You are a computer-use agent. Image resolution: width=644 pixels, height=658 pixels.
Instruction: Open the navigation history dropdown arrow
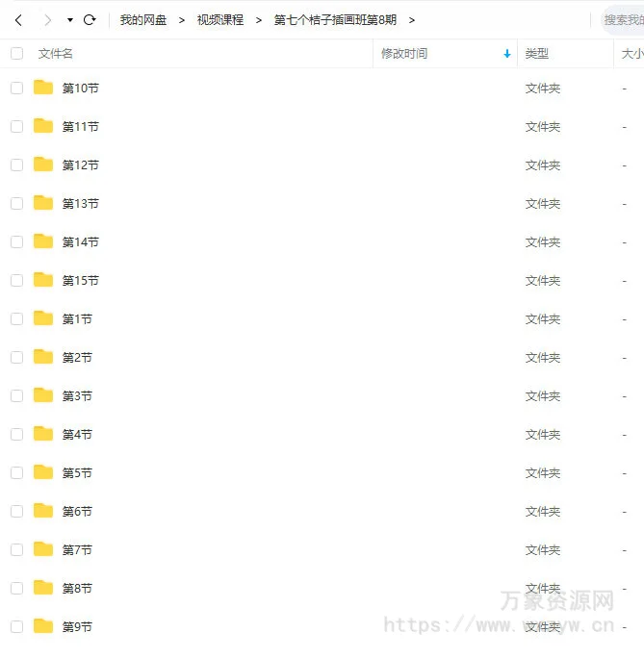69,20
